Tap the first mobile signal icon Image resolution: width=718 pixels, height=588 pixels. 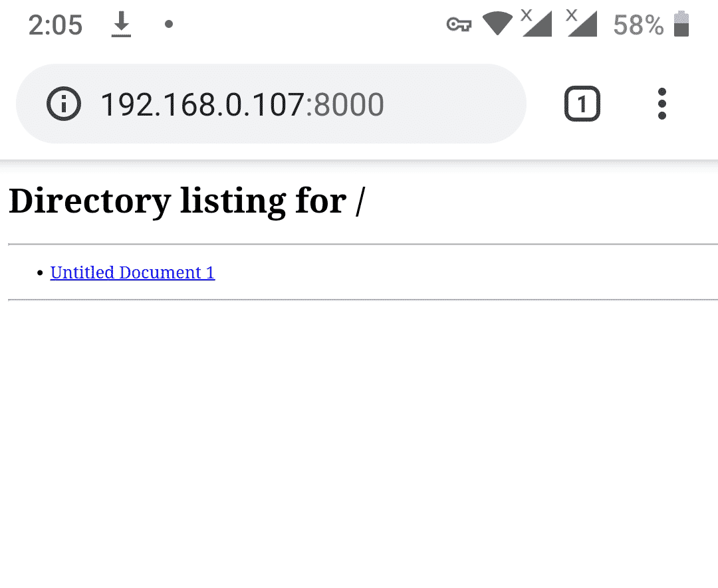tap(537, 24)
